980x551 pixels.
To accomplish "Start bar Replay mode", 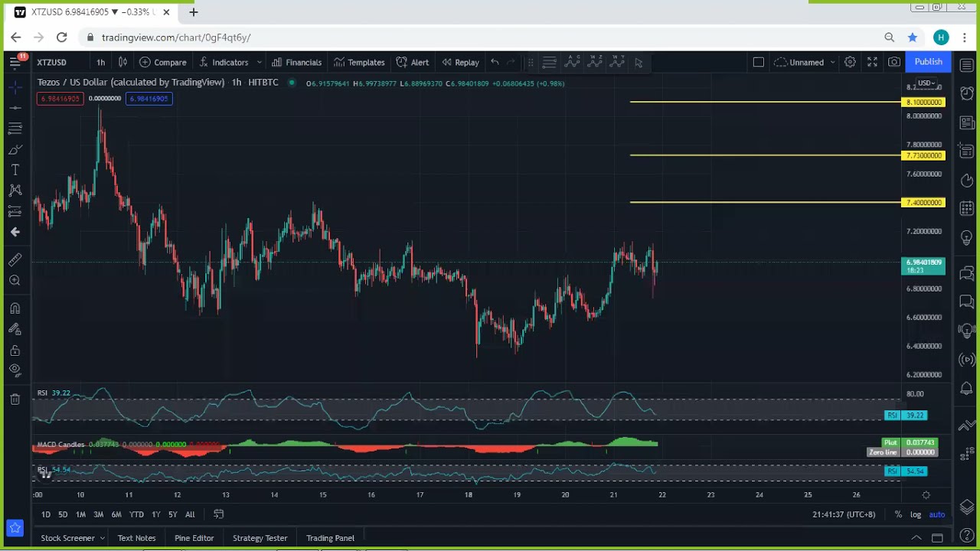I will tap(460, 63).
